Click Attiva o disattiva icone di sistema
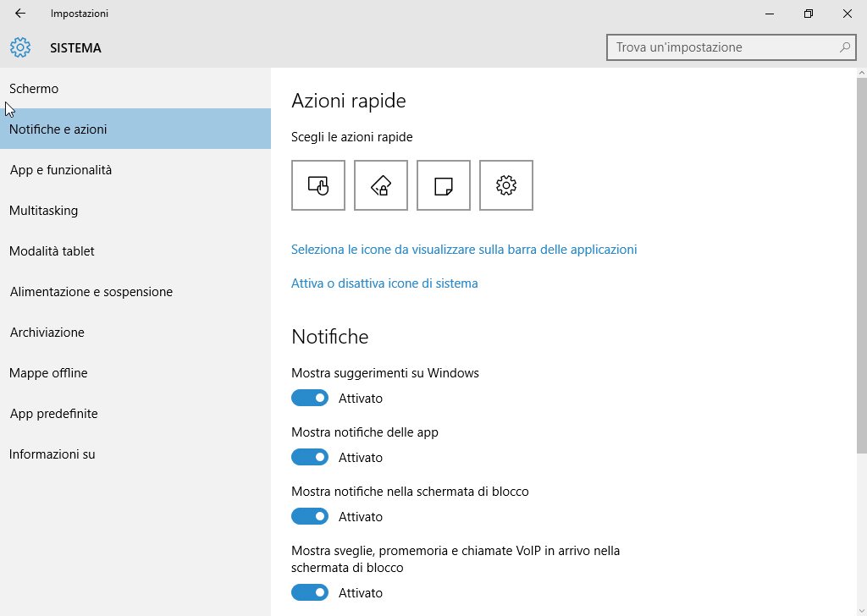The height and width of the screenshot is (616, 867). [384, 283]
